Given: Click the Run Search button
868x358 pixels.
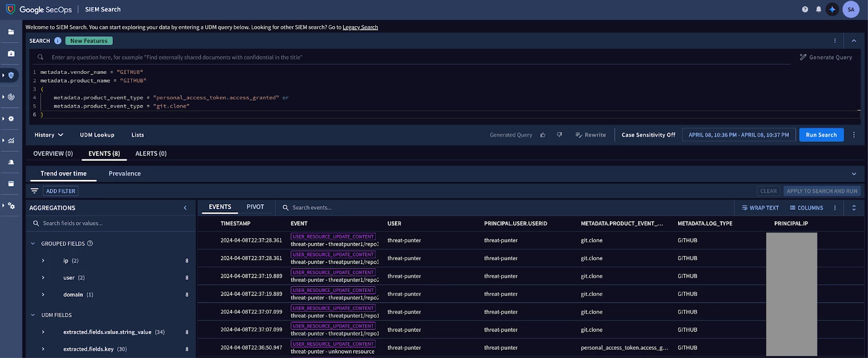Looking at the screenshot, I should tap(821, 135).
